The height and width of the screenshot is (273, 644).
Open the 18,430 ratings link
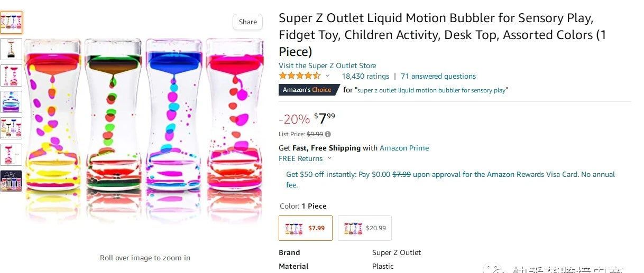tap(365, 76)
